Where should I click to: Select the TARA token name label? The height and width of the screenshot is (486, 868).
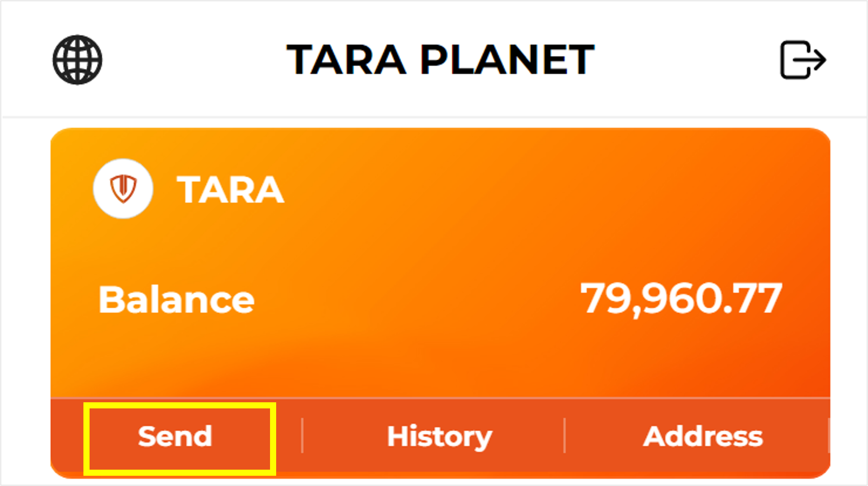click(x=230, y=190)
